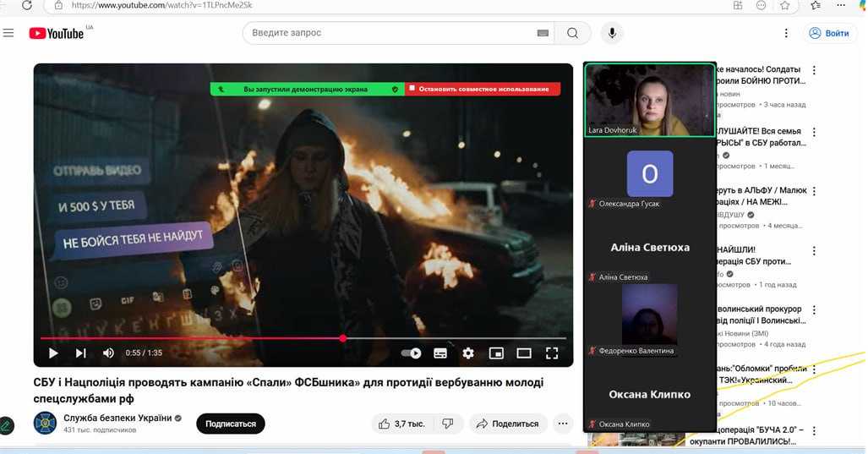
Task: Mute the video volume speaker icon
Action: [108, 353]
